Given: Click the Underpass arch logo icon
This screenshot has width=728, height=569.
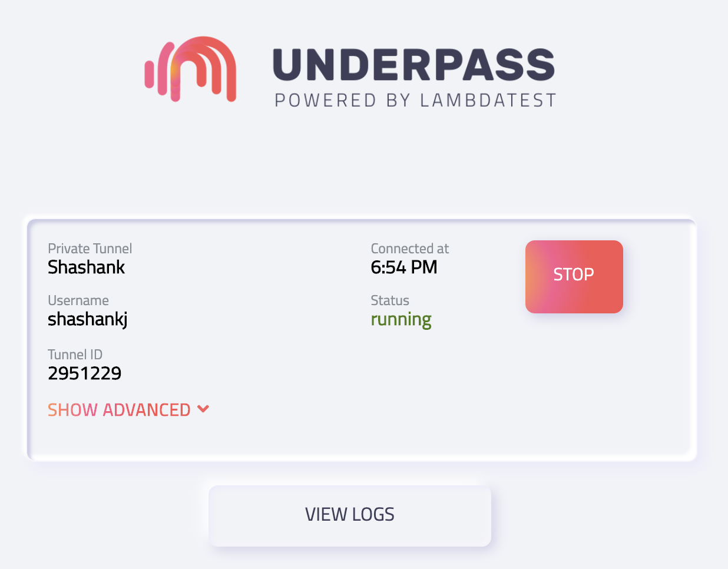Looking at the screenshot, I should pos(191,68).
